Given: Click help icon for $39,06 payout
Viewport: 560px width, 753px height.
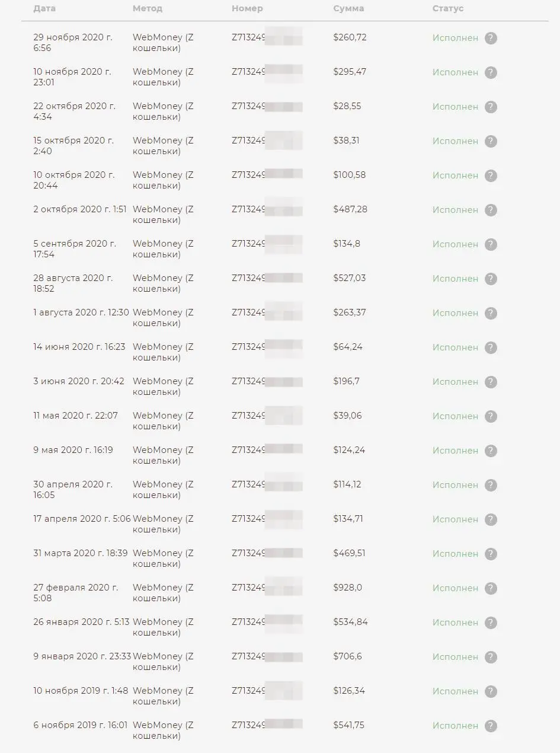Looking at the screenshot, I should tap(491, 417).
